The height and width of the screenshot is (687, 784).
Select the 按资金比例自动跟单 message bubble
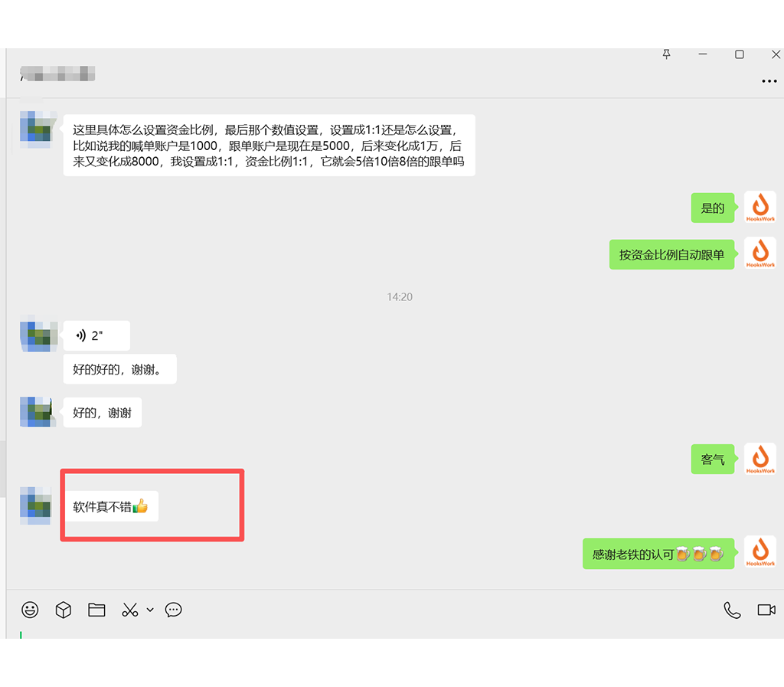click(x=671, y=254)
